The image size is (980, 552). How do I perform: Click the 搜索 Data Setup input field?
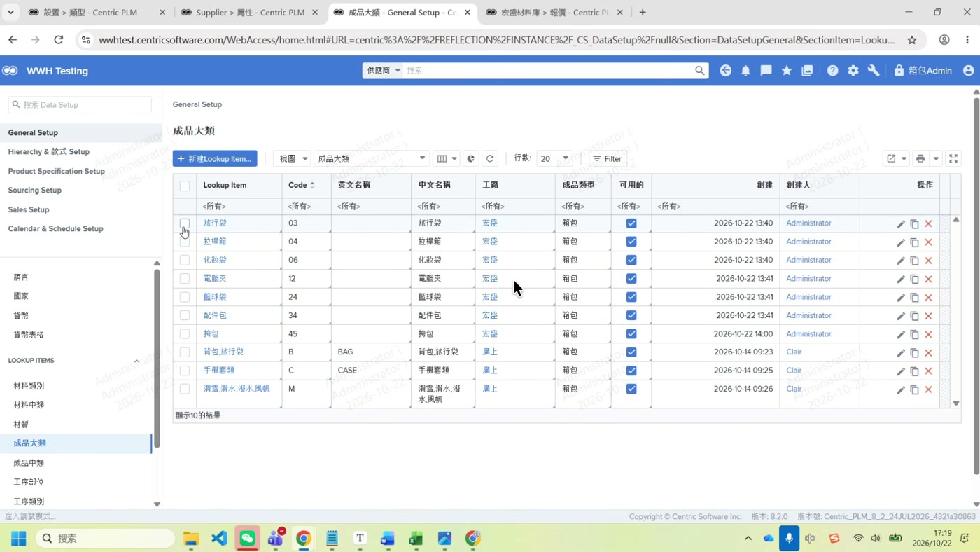click(x=80, y=105)
